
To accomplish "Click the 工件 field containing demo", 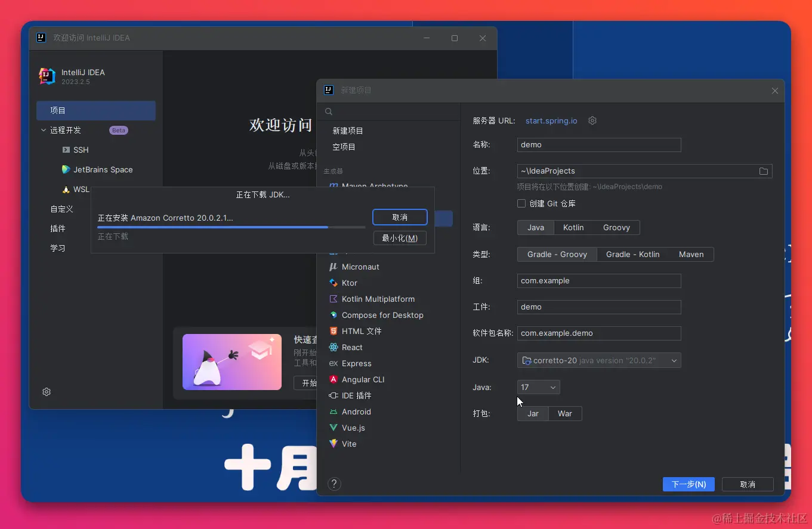I will pyautogui.click(x=599, y=307).
